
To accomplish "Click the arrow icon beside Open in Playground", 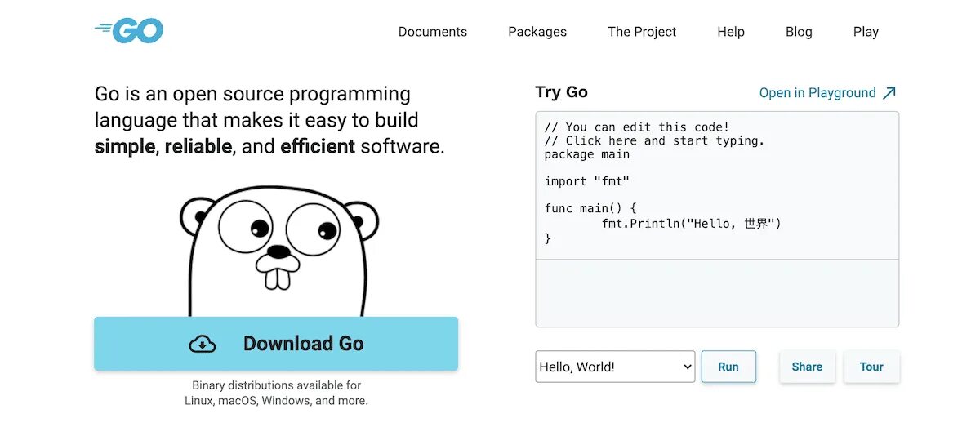I will [889, 92].
